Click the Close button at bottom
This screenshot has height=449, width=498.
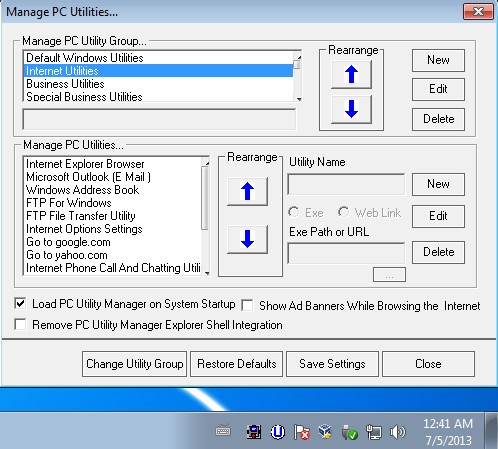pyautogui.click(x=428, y=364)
